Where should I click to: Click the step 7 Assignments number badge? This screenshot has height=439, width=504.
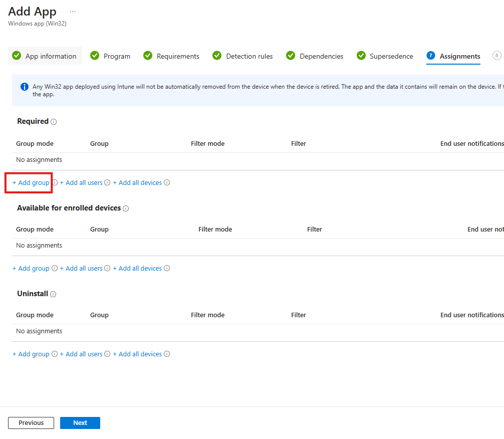431,55
